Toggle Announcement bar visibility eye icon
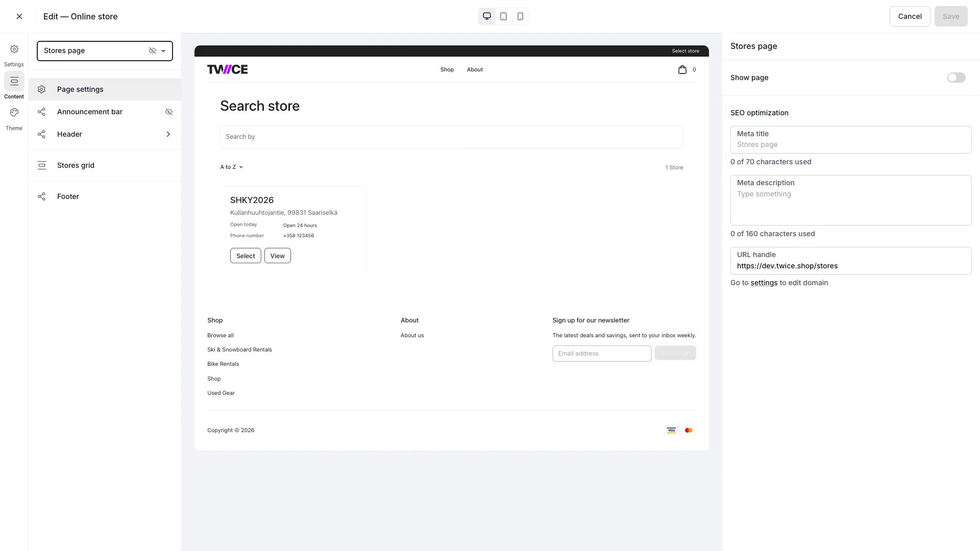The height and width of the screenshot is (551, 980). 169,112
